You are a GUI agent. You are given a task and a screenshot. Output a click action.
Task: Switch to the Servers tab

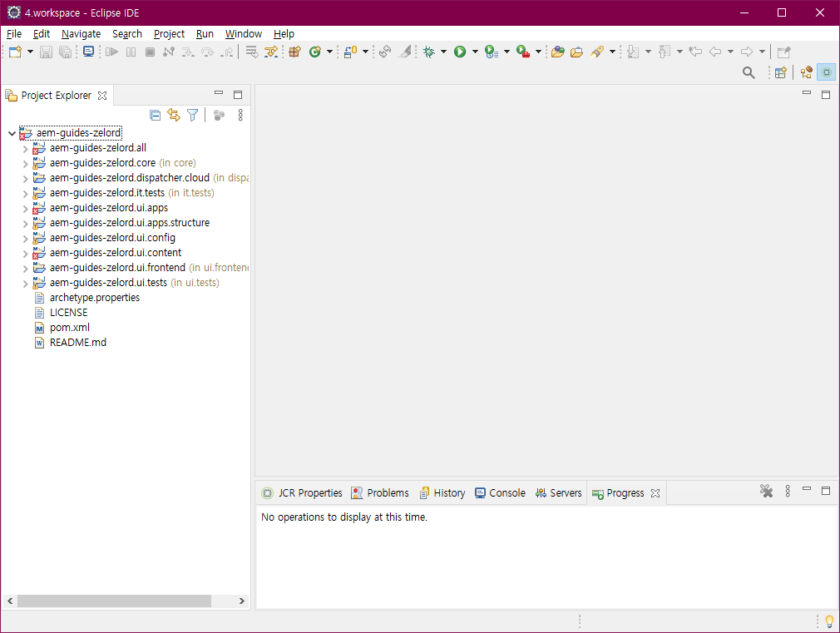pos(558,493)
